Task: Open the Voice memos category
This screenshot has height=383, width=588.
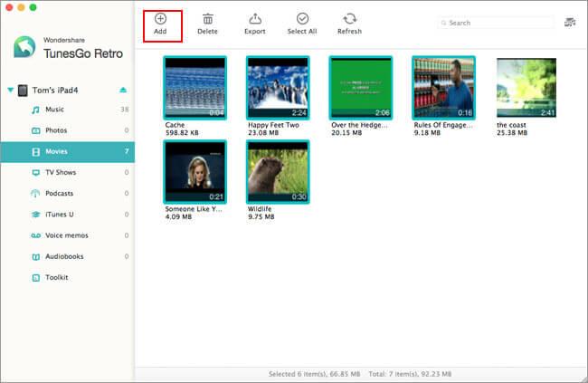Action: pyautogui.click(x=68, y=235)
